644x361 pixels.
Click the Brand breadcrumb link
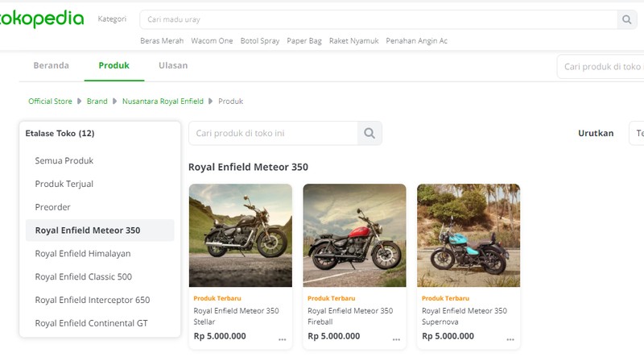97,102
